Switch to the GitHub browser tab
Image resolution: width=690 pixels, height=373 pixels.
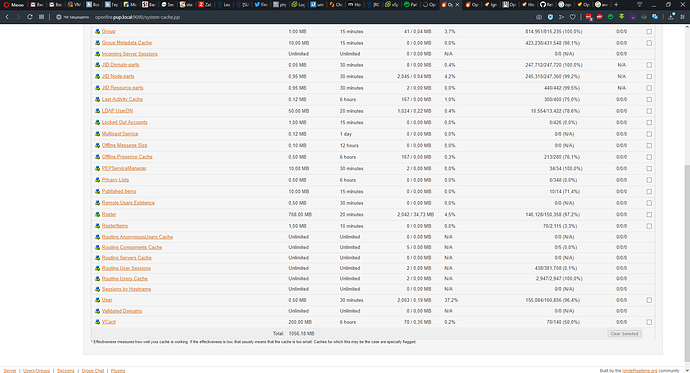click(546, 5)
